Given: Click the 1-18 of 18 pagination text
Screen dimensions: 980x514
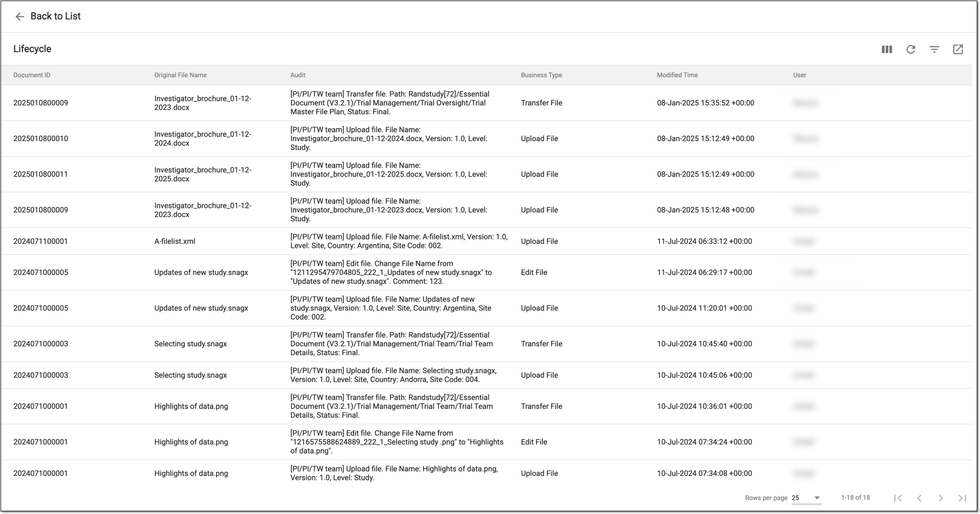Looking at the screenshot, I should [855, 498].
